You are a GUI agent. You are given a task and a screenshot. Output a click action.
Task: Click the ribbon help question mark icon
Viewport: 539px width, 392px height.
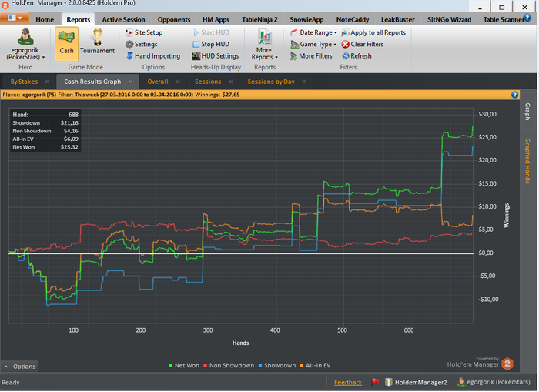527,17
